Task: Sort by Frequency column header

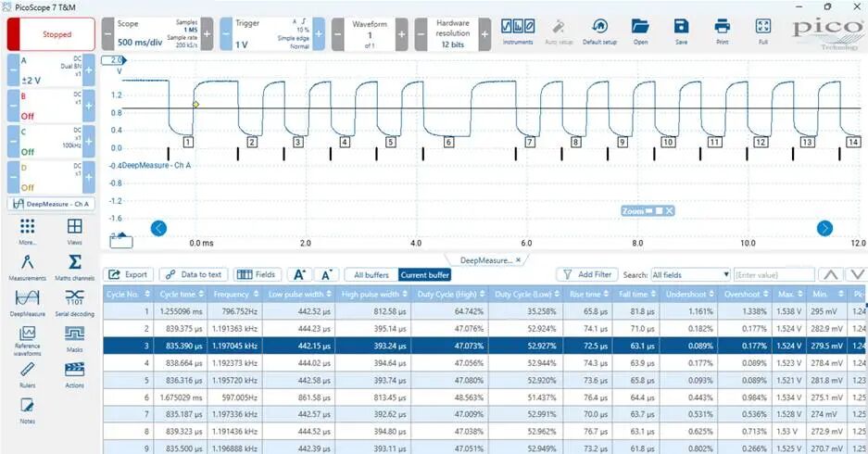Action: 236,294
